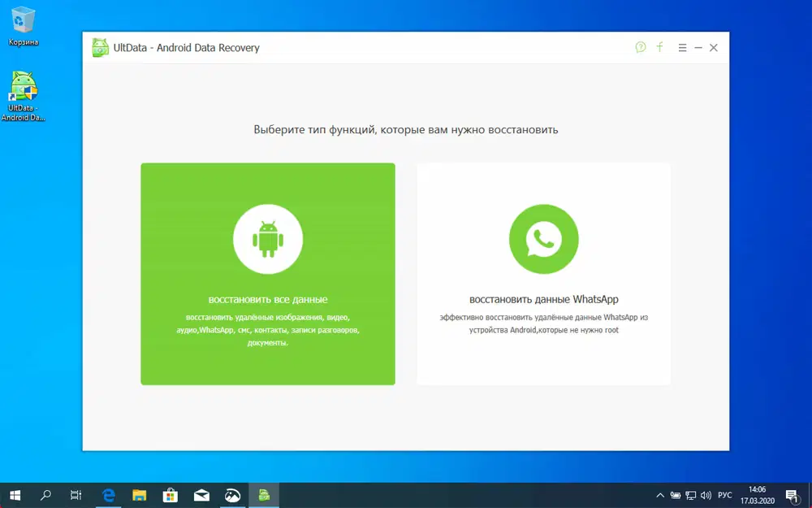Expand hidden icons in the system tray

[x=660, y=494]
